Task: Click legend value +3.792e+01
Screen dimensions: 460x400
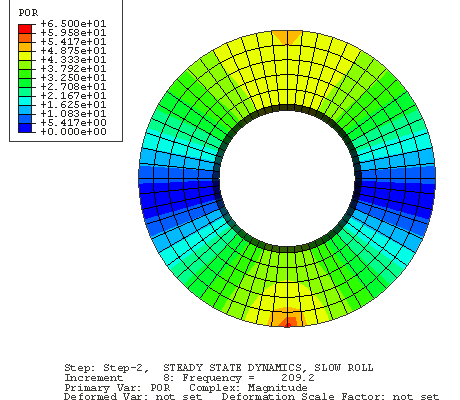Action: click(73, 69)
